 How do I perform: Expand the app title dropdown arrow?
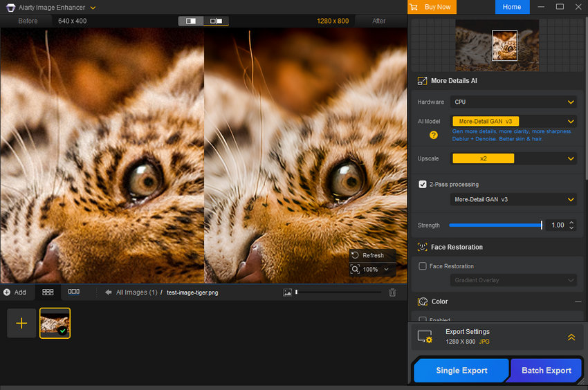click(93, 8)
